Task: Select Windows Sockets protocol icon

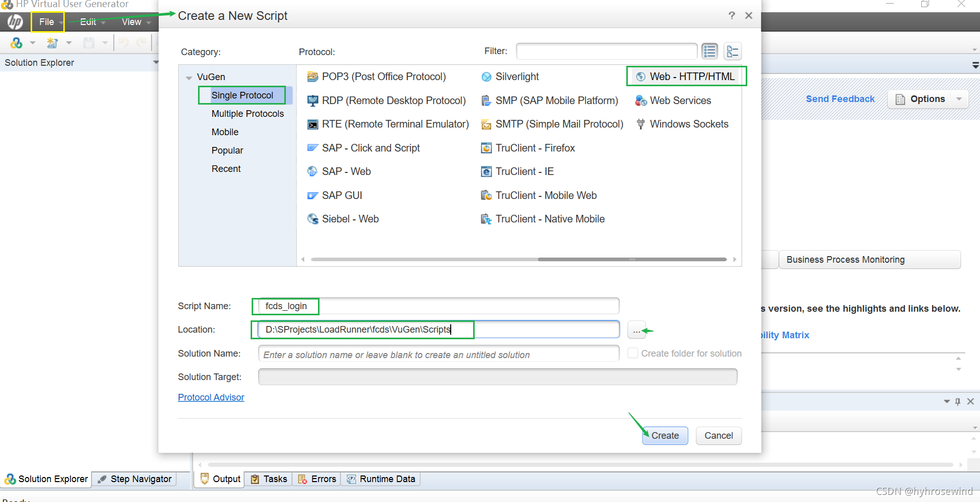Action: click(641, 124)
